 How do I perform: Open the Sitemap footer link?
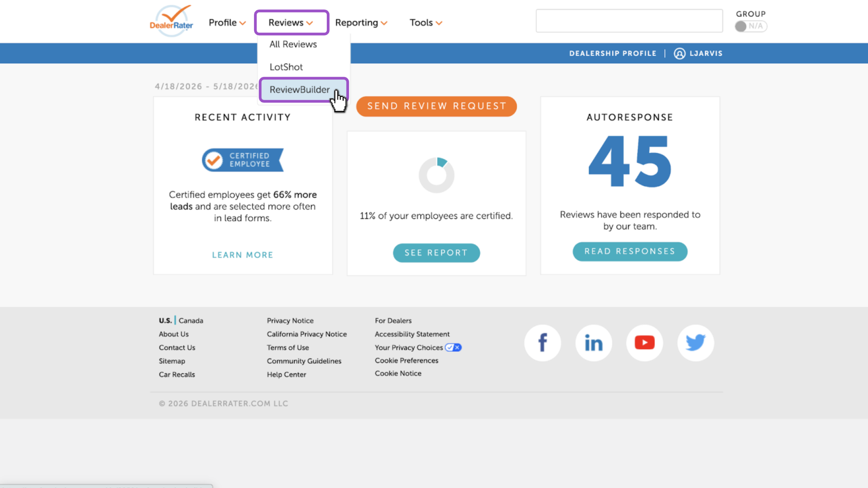point(172,361)
